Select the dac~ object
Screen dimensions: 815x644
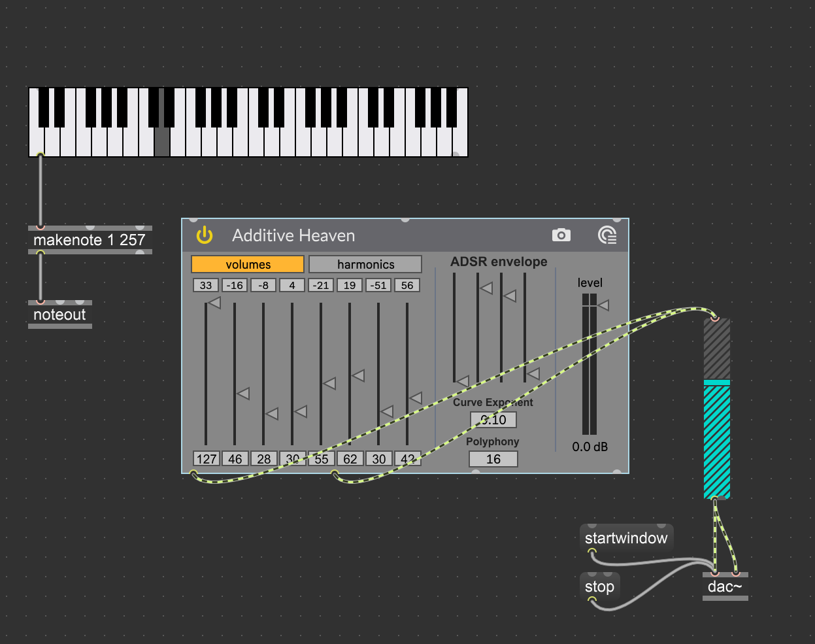725,586
